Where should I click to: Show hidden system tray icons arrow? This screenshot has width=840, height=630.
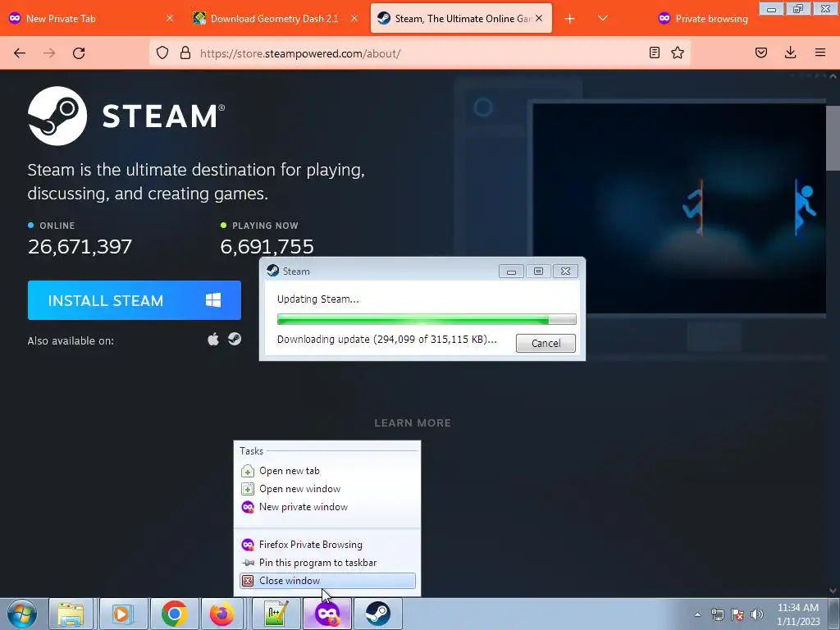point(697,614)
